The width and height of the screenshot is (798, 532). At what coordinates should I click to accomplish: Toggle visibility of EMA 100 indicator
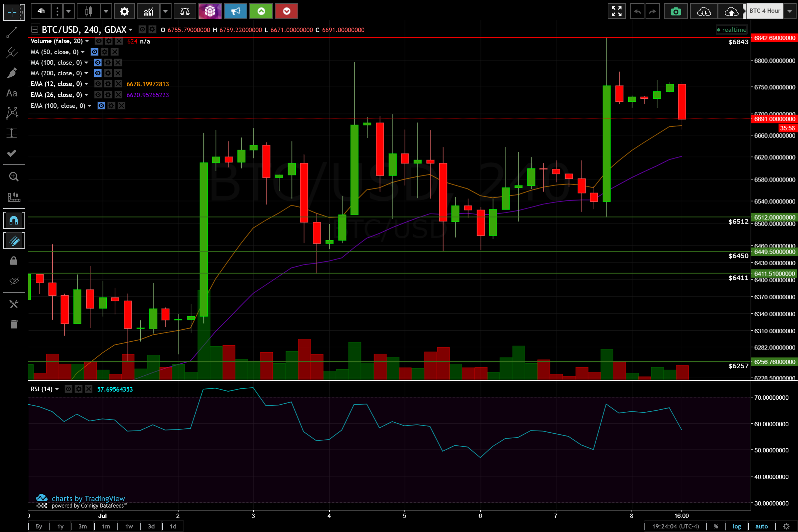point(101,106)
